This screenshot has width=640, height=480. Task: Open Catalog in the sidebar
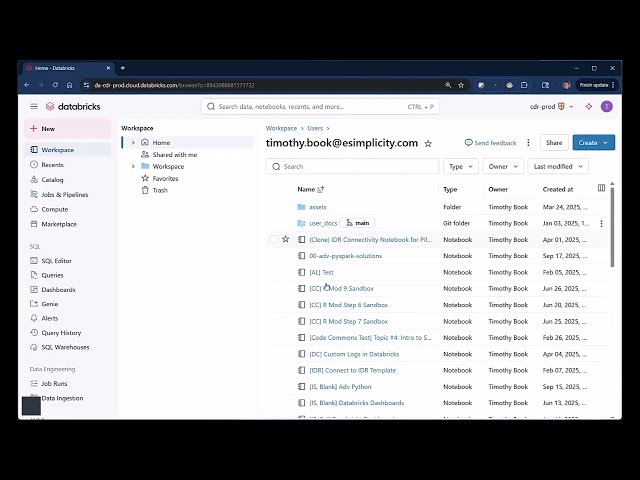point(52,180)
